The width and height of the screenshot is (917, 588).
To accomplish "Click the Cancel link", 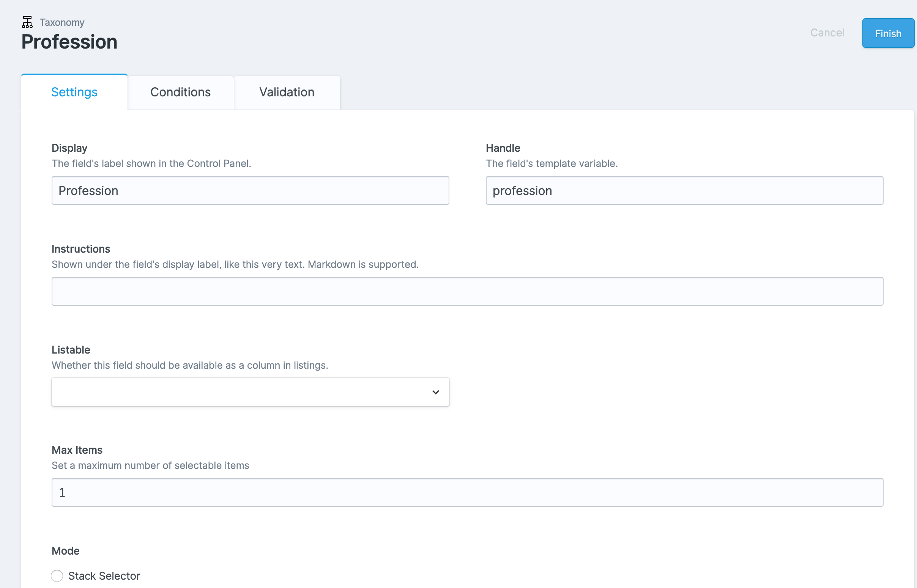I will (x=827, y=33).
